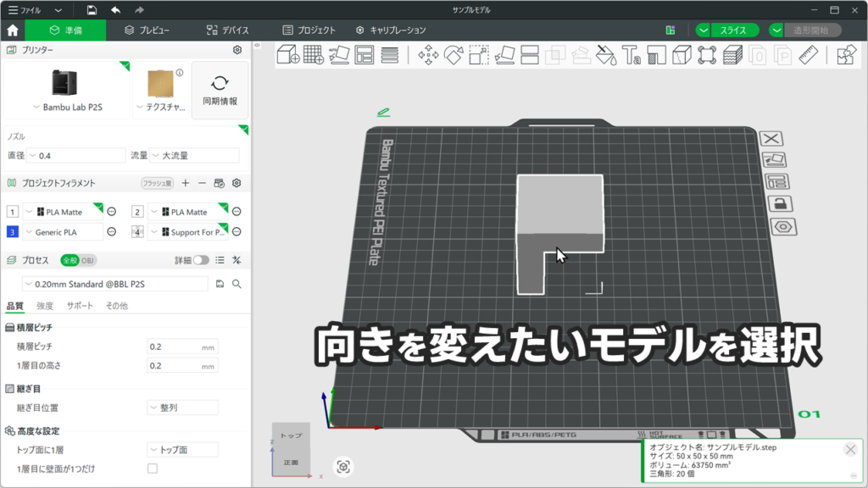Click the blue filament 3 color swatch

coord(12,232)
